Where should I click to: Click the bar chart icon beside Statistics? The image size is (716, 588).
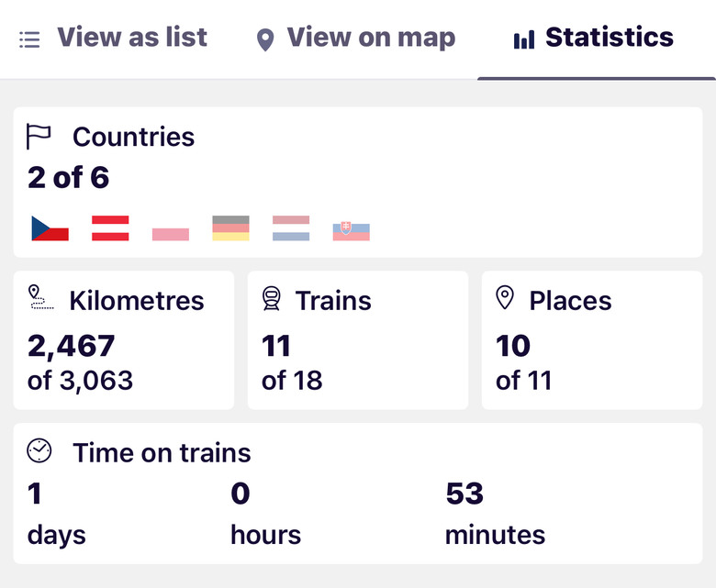pos(524,39)
